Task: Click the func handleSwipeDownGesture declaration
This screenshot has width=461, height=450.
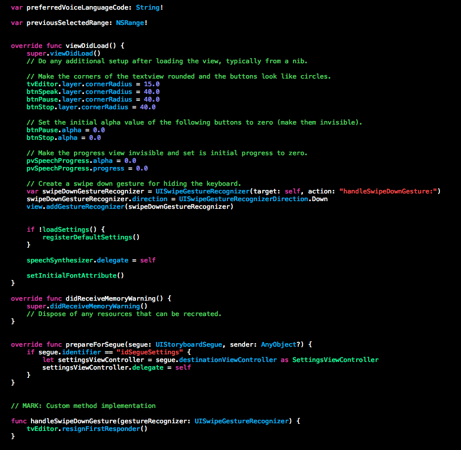Action: tap(156, 421)
